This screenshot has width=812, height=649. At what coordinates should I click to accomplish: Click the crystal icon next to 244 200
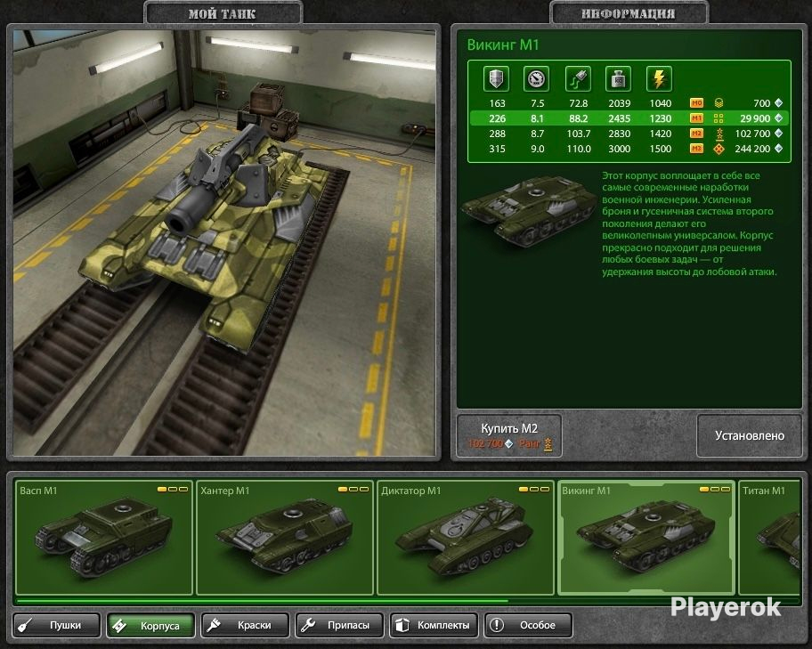[x=778, y=149]
